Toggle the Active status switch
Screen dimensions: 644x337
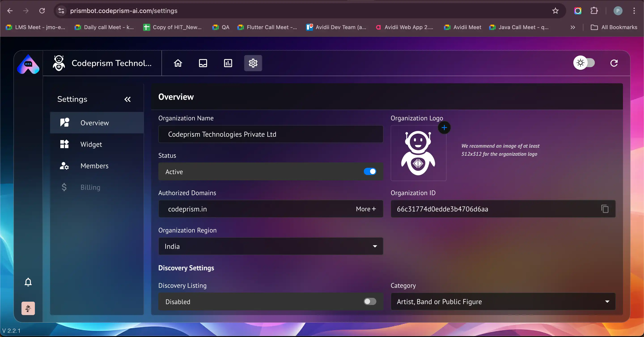(x=370, y=171)
